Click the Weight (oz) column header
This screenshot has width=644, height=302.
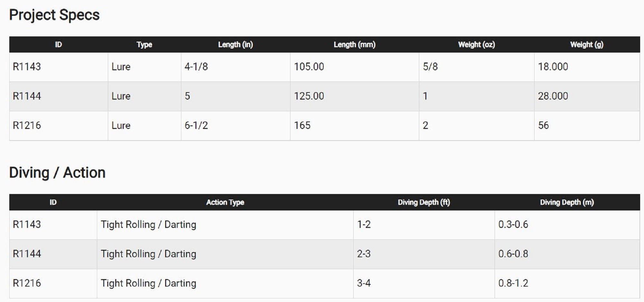[x=476, y=44]
